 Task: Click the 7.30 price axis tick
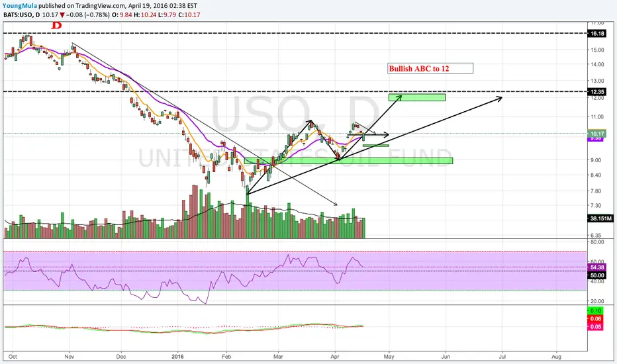tap(596, 206)
